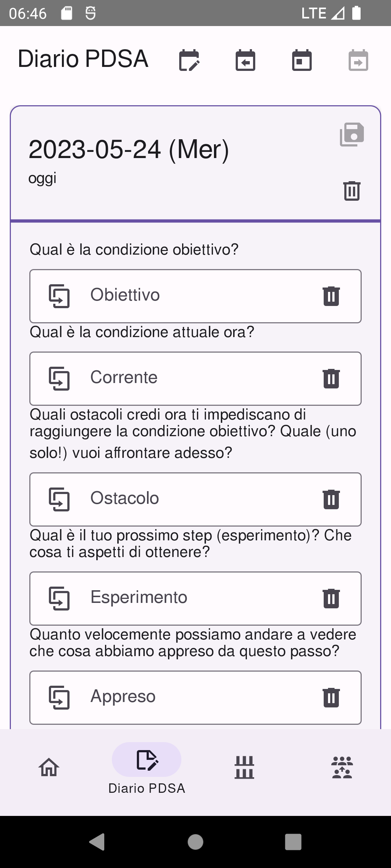Open the groups tab in bottom navigation
Image resolution: width=391 pixels, height=868 pixels.
click(342, 767)
